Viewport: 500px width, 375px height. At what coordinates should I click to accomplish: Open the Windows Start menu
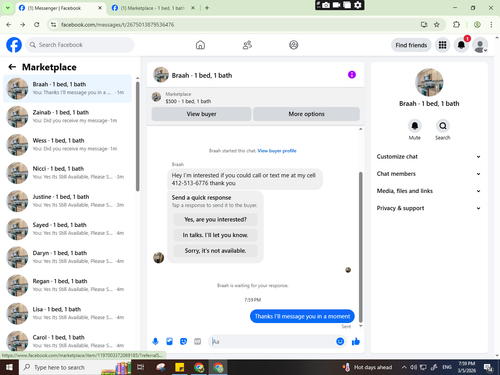click(9, 367)
